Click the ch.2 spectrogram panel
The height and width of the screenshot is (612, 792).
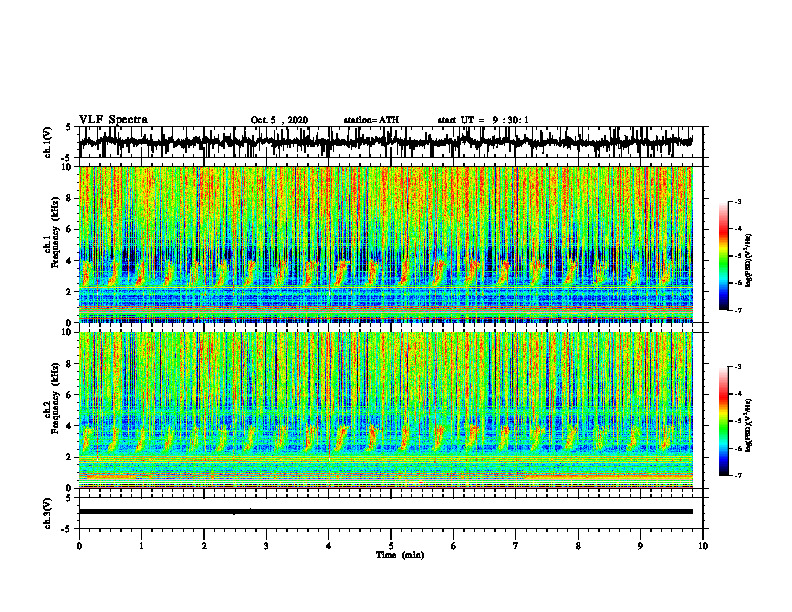[x=386, y=410]
